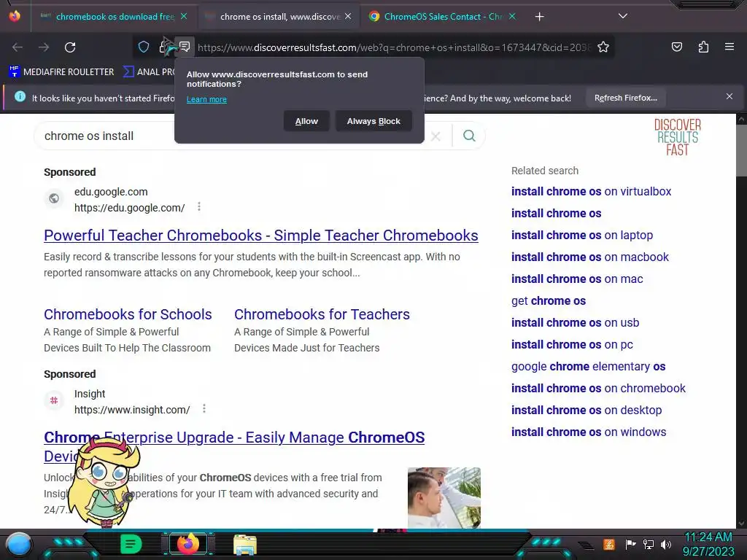Screen dimensions: 747x560
Task: Clear the search box with X
Action: [436, 136]
